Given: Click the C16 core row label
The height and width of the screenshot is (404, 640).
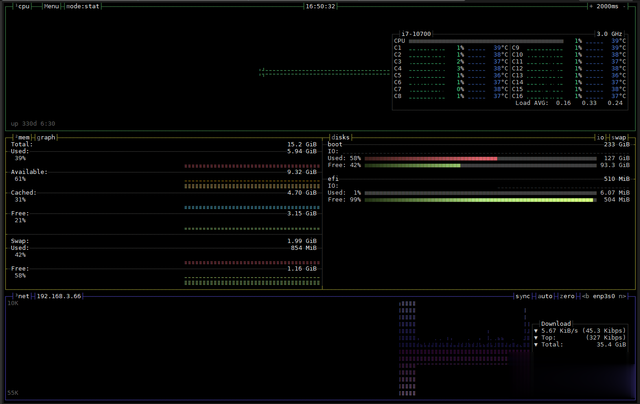Looking at the screenshot, I should (517, 96).
